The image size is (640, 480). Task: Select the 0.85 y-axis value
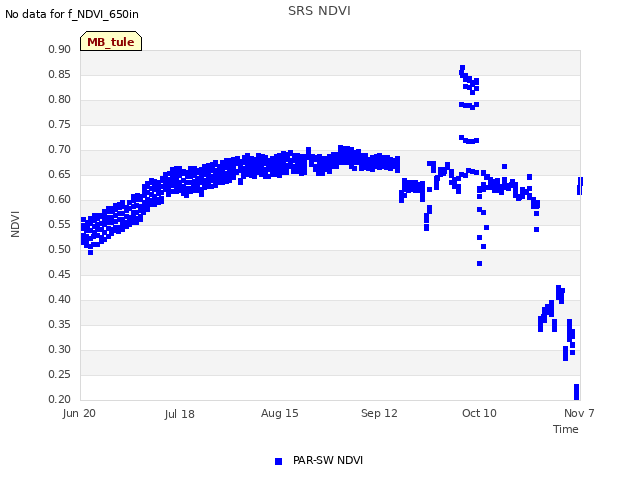click(60, 74)
